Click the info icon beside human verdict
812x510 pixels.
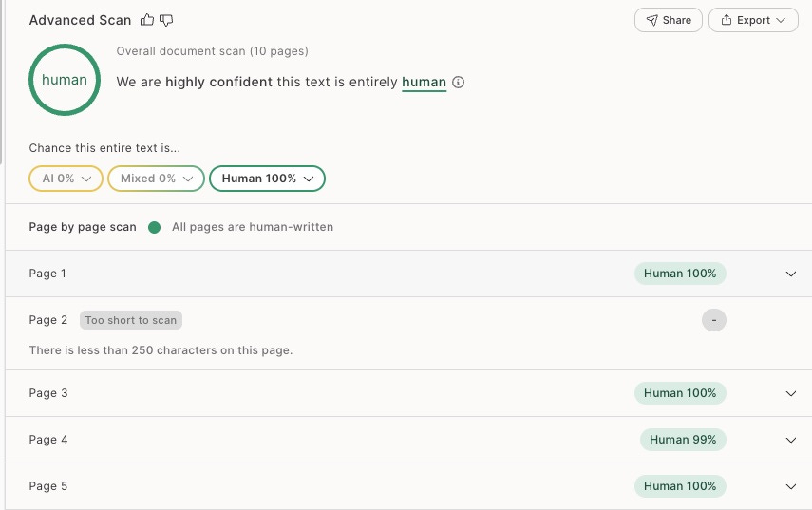[x=459, y=83]
